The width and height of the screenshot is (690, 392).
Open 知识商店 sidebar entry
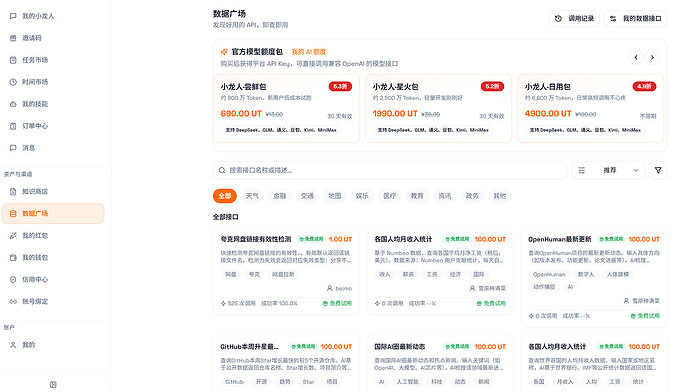click(53, 191)
